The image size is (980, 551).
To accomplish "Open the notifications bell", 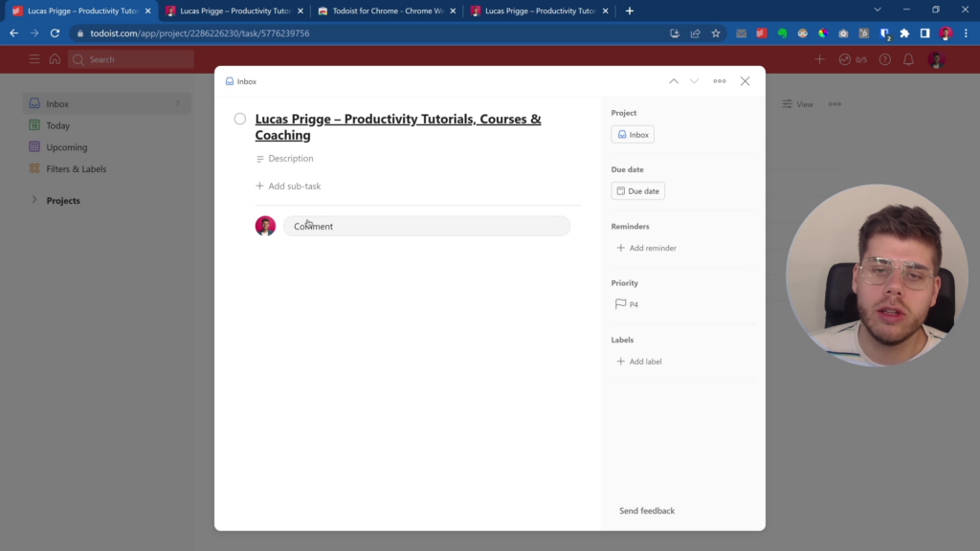I will (x=909, y=59).
